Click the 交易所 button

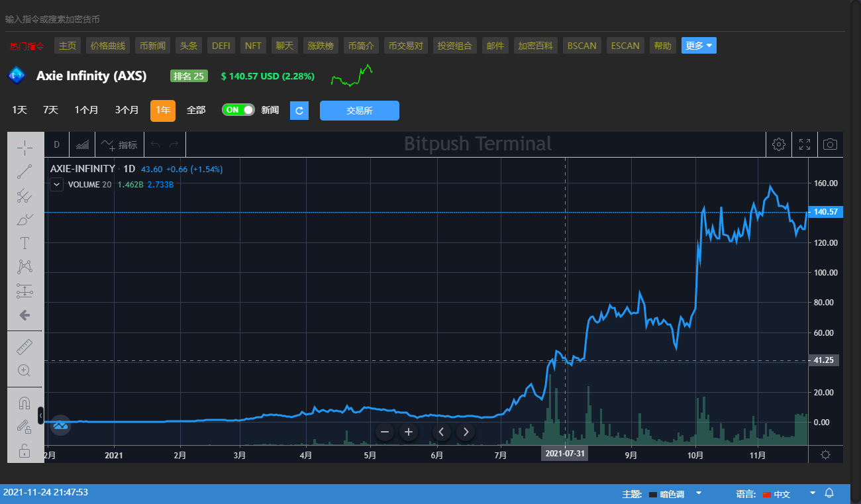point(360,111)
